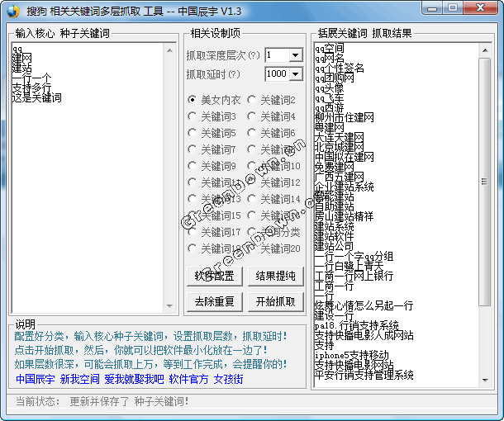
Task: Click the results list scrollbar thumb
Action: click(485, 182)
